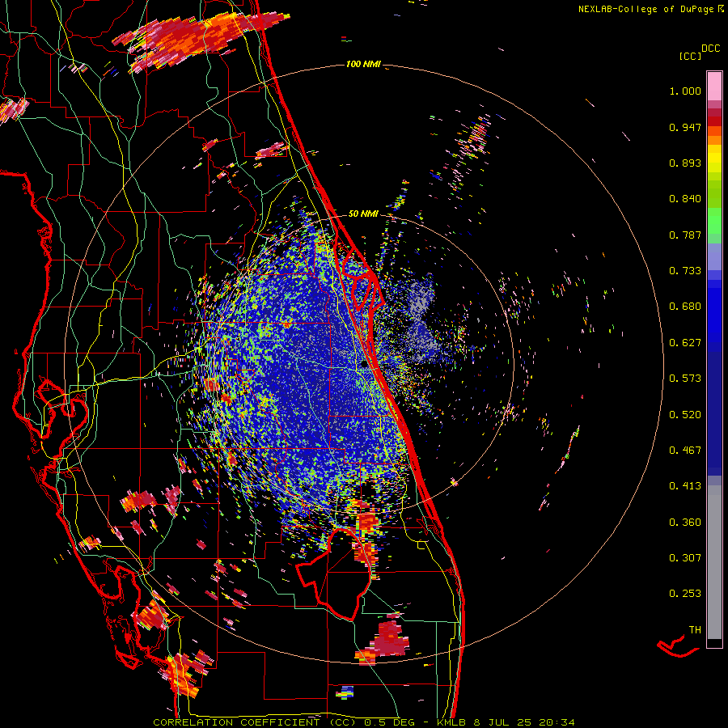
Task: Click the TH threshold label
Action: tap(695, 630)
